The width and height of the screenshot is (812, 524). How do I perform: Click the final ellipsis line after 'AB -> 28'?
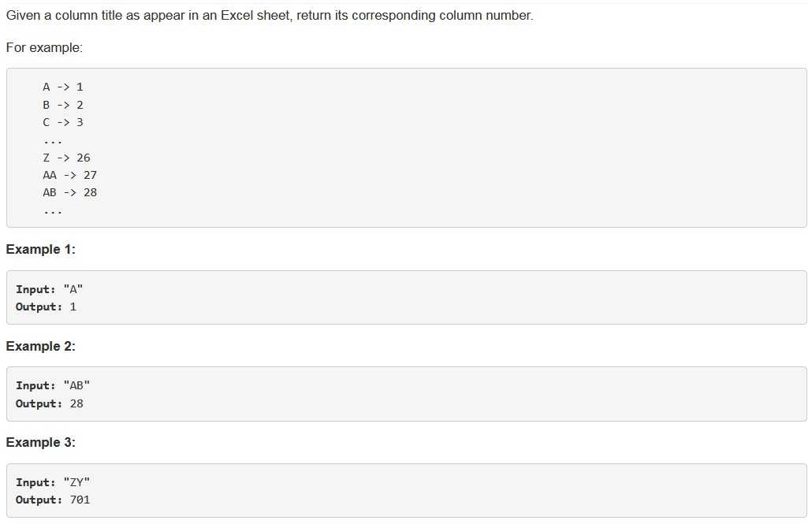point(53,212)
